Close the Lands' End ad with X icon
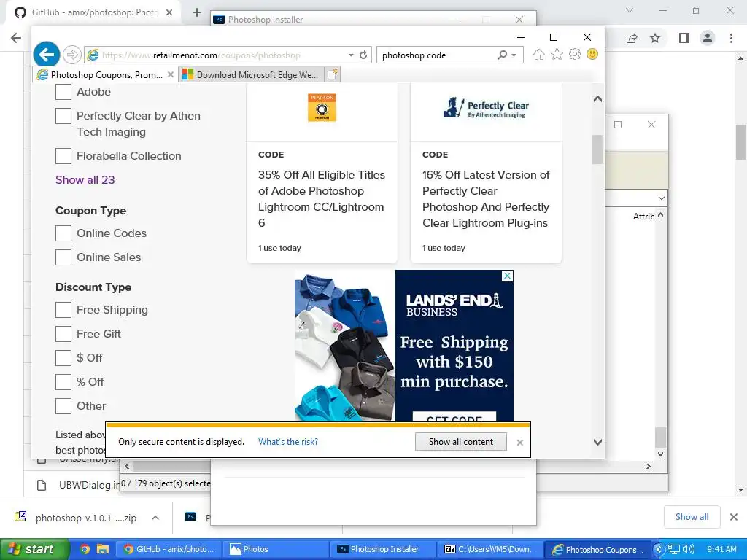Image resolution: width=747 pixels, height=560 pixels. click(x=508, y=276)
